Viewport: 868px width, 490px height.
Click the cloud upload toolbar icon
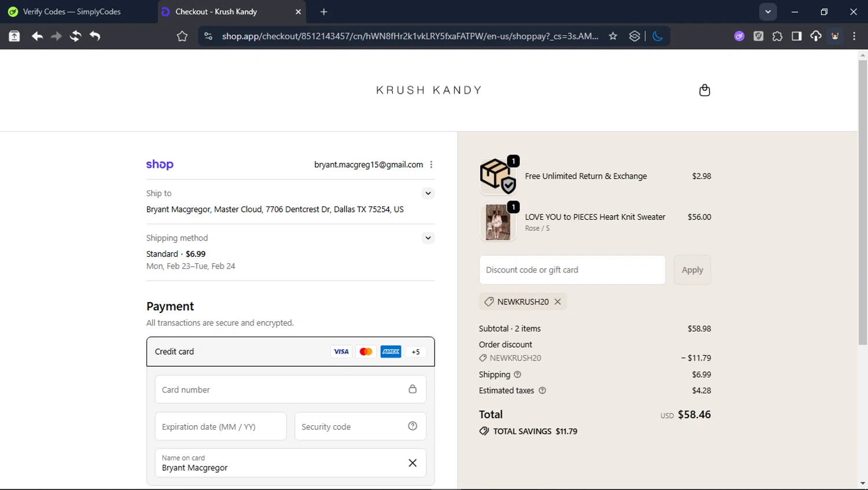point(815,36)
